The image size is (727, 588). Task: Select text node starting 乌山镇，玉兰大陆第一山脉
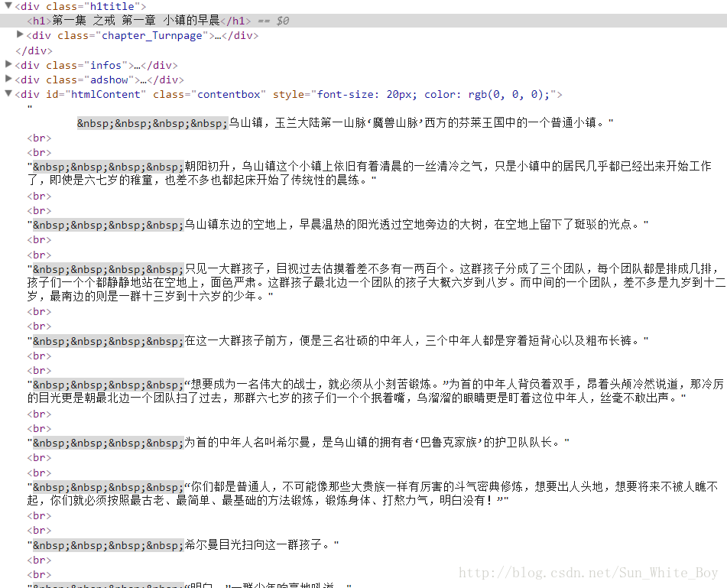(345, 123)
